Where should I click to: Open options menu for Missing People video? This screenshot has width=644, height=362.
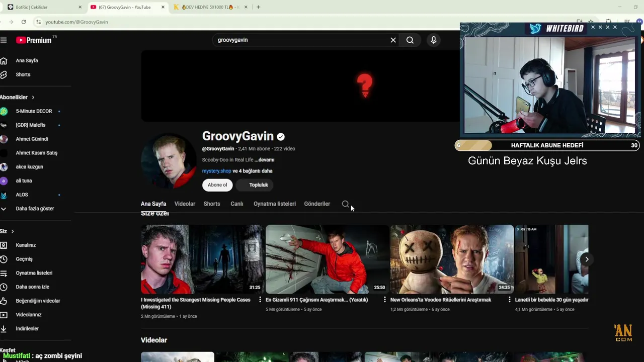tap(260, 300)
